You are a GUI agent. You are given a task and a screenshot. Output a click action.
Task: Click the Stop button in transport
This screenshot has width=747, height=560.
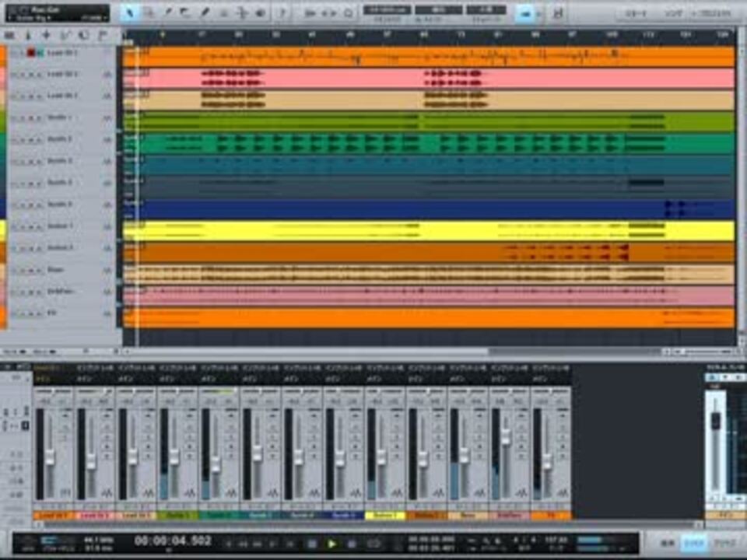(x=312, y=544)
